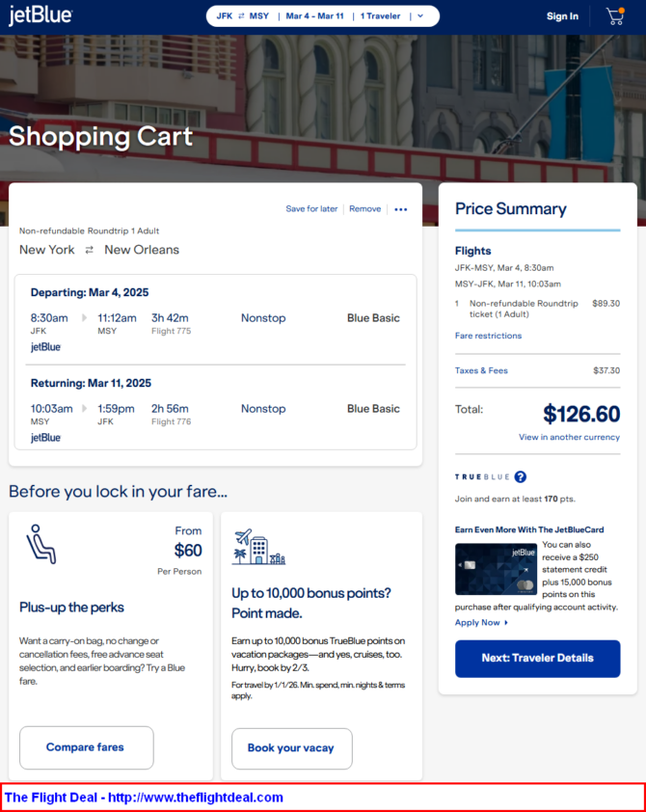Open the three-dot more options menu
The height and width of the screenshot is (812, 646).
click(401, 209)
